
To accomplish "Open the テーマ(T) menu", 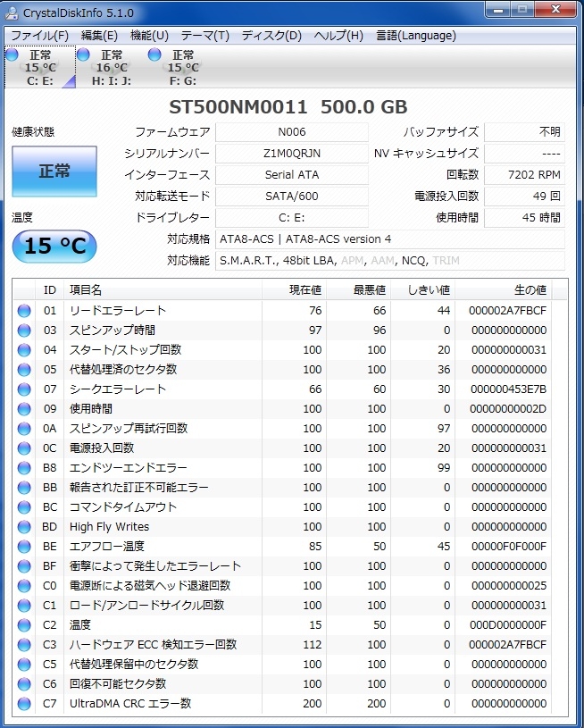I will 205,36.
